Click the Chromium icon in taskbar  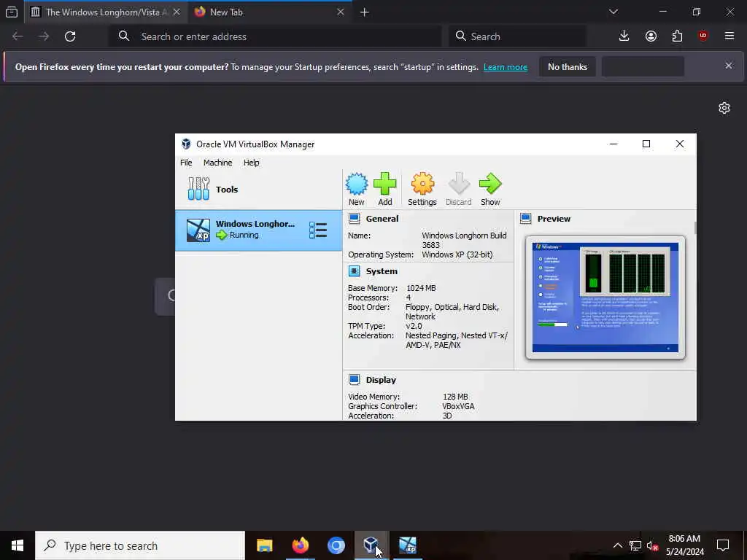336,545
